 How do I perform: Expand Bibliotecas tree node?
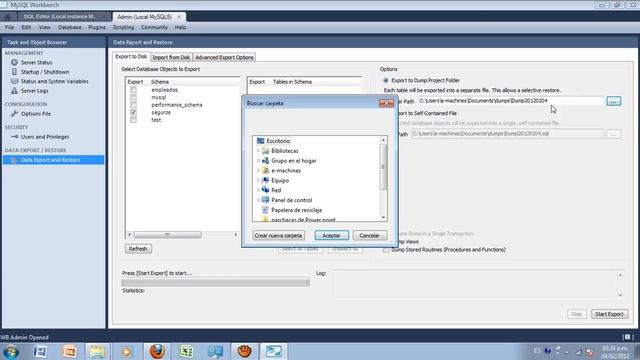click(258, 151)
